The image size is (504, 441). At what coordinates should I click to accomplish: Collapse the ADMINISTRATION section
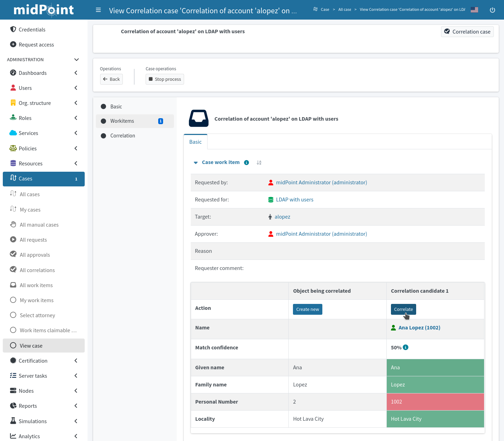[76, 59]
